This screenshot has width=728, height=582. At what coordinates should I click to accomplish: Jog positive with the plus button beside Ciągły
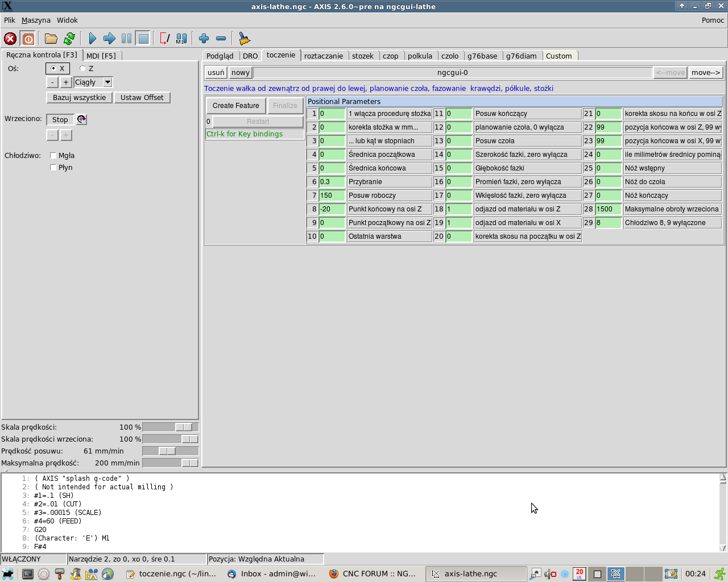click(x=66, y=82)
